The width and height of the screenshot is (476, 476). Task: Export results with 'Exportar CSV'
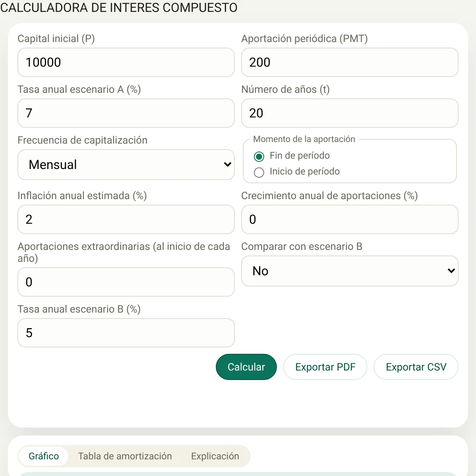[416, 367]
